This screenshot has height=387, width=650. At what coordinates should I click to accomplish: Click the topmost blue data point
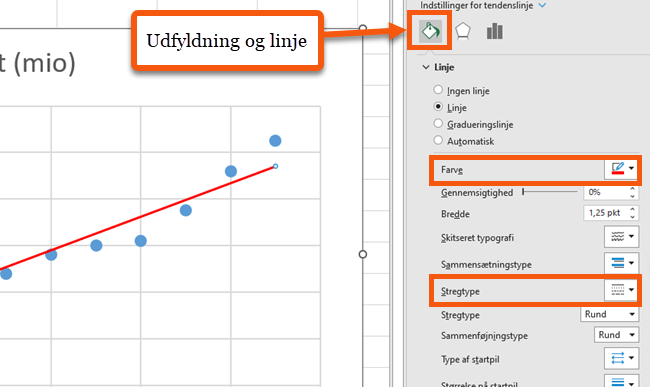tap(275, 141)
